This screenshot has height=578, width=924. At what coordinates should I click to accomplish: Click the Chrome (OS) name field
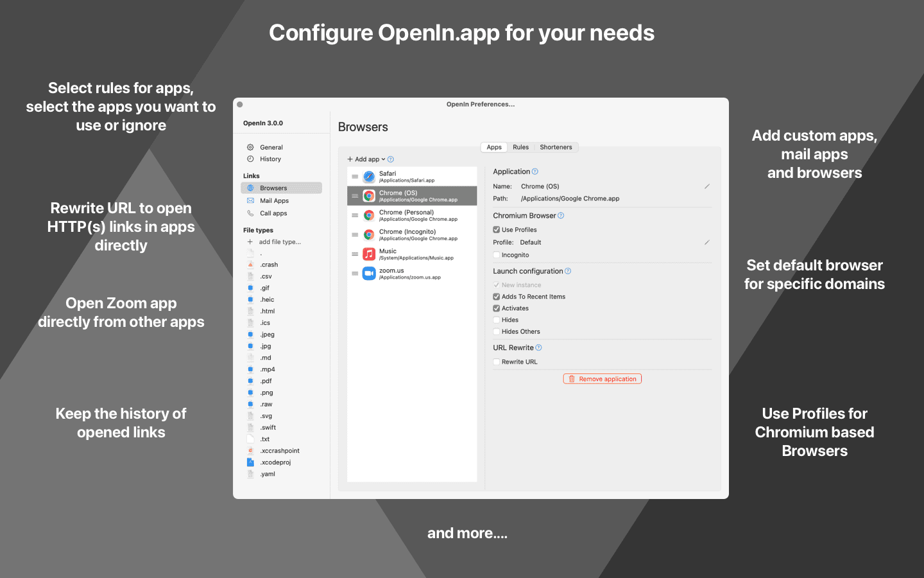point(540,186)
